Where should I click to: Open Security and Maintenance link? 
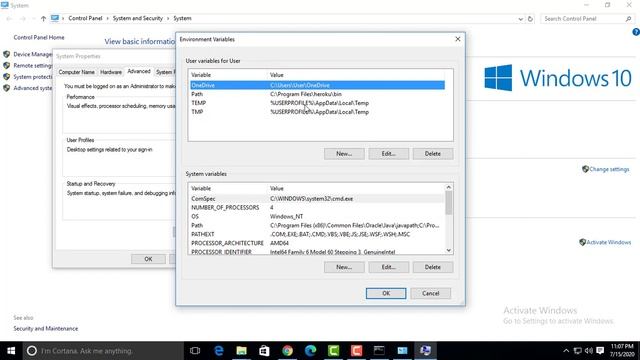click(46, 329)
